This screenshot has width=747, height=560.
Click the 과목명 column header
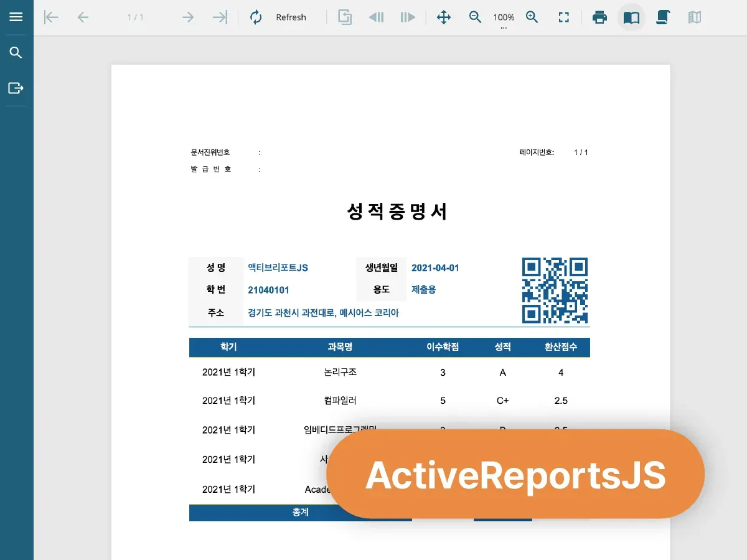tap(341, 347)
